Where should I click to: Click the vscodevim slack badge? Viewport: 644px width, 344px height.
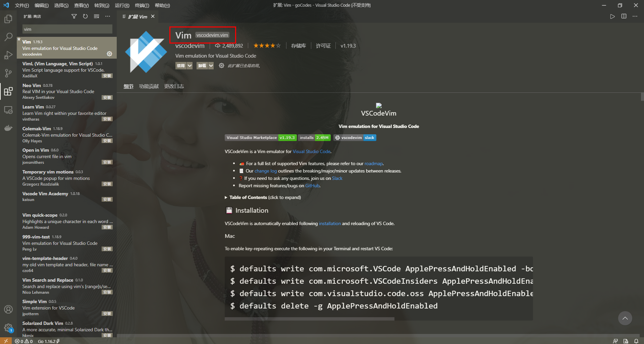355,138
